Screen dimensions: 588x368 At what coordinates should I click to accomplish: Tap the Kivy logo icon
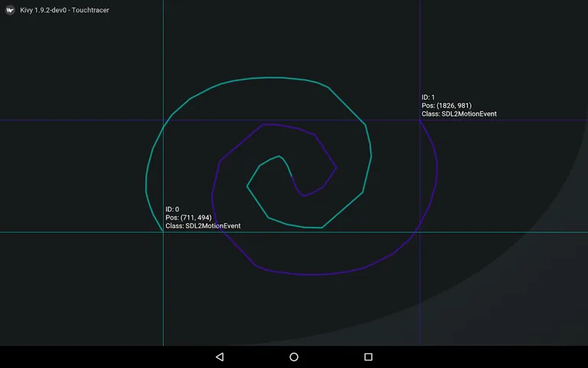pyautogui.click(x=10, y=10)
